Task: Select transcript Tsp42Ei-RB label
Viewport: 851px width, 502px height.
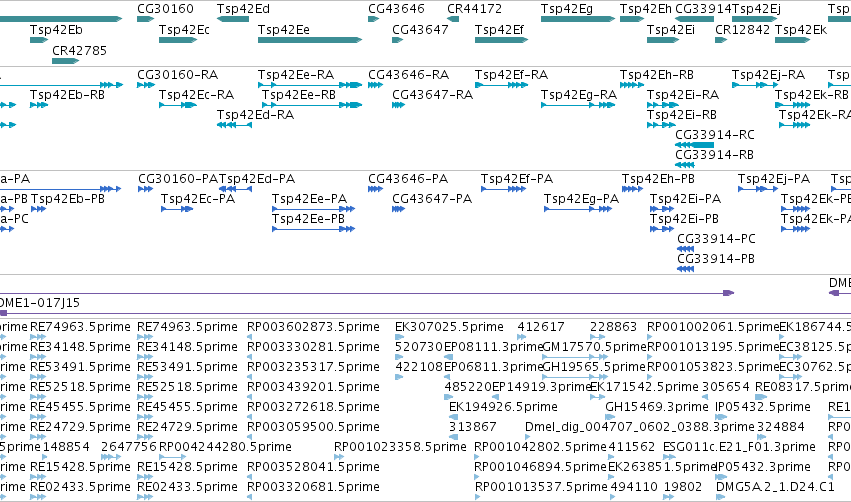Action: pyautogui.click(x=682, y=115)
